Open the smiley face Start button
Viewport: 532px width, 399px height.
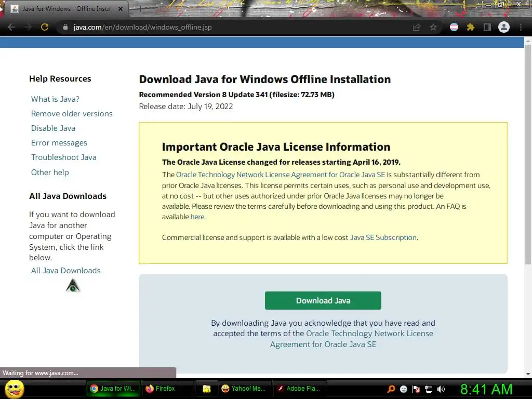tap(14, 389)
